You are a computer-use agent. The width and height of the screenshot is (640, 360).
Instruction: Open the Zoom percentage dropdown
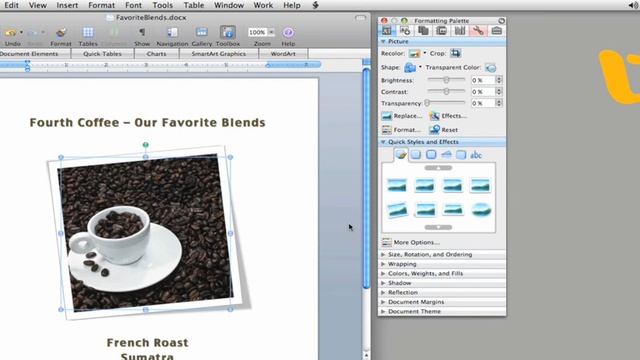[271, 32]
